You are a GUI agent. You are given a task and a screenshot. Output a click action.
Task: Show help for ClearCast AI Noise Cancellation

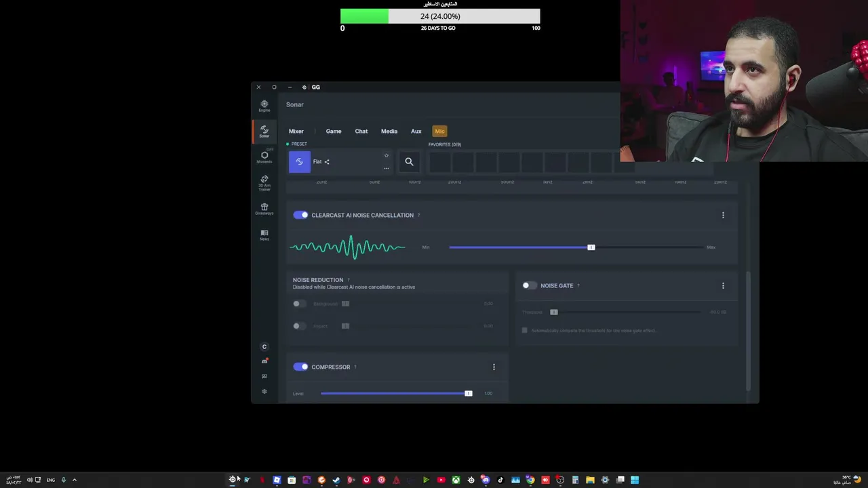coord(418,216)
